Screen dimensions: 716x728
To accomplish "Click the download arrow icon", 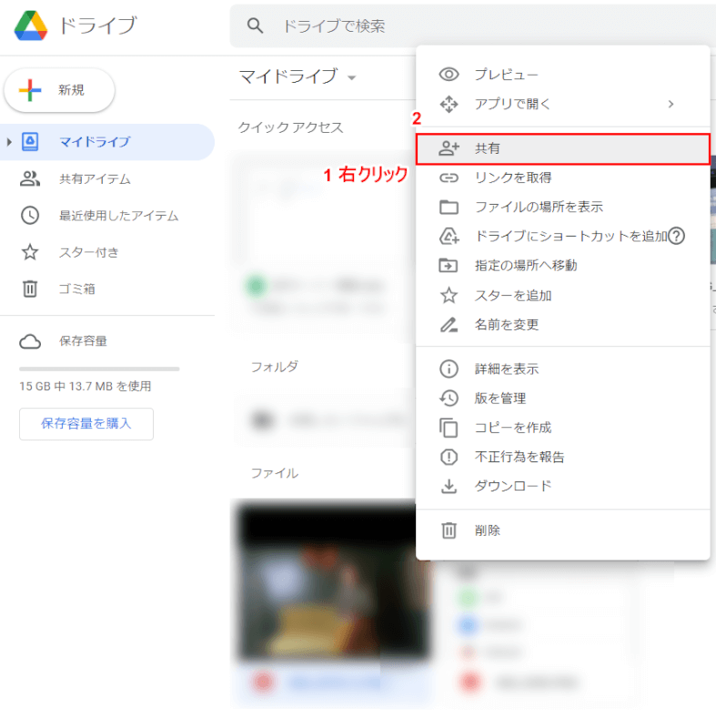I will (449, 486).
